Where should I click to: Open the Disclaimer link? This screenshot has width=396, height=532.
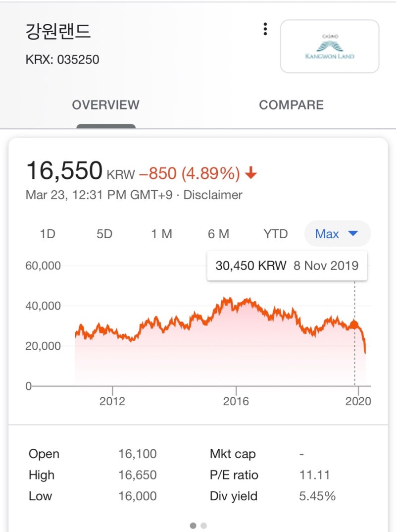tap(213, 195)
